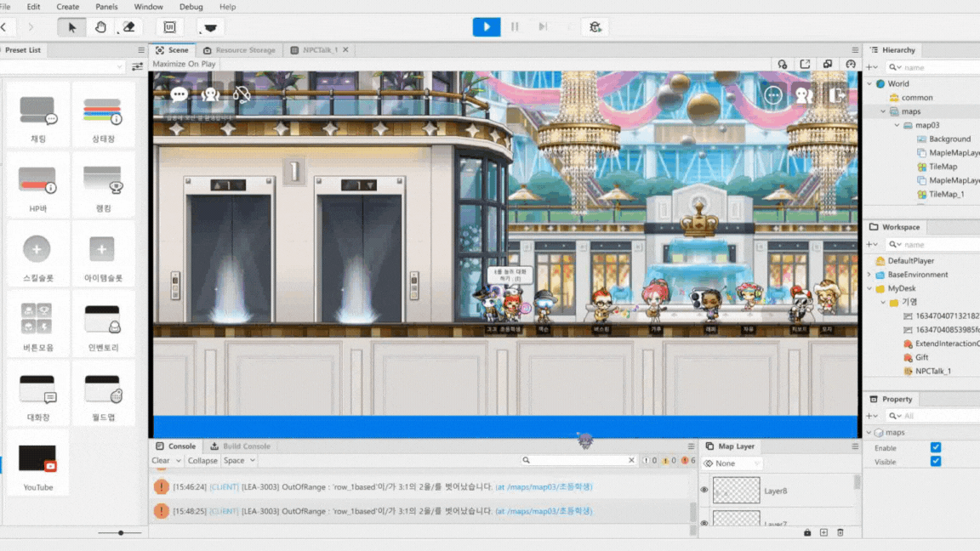Click the Hierarchy name search field
This screenshot has height=551, width=980.
[934, 67]
